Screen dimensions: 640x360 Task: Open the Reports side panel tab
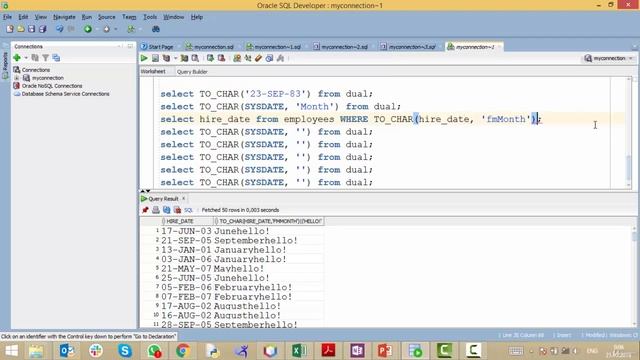click(5, 64)
